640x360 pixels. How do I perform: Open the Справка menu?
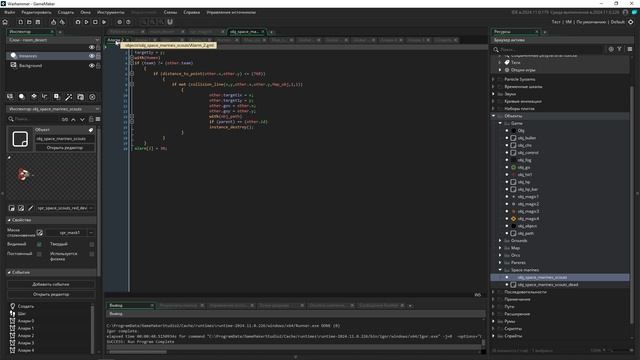click(x=192, y=12)
